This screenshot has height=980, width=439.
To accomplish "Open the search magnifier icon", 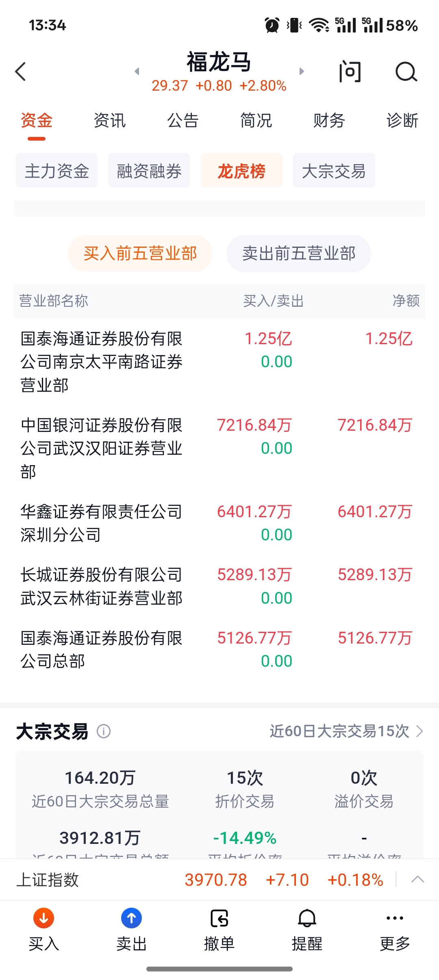I will (x=406, y=72).
